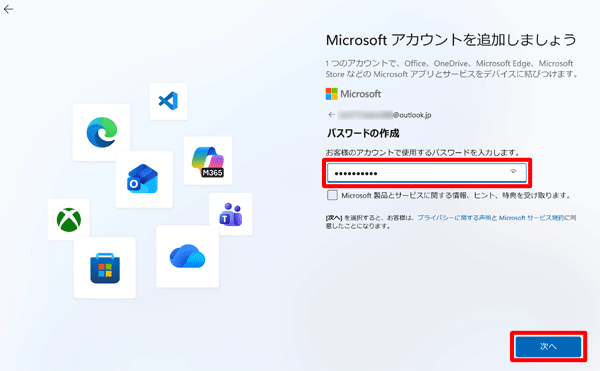
Task: Click the Visual Studio Code icon tile
Action: [168, 101]
